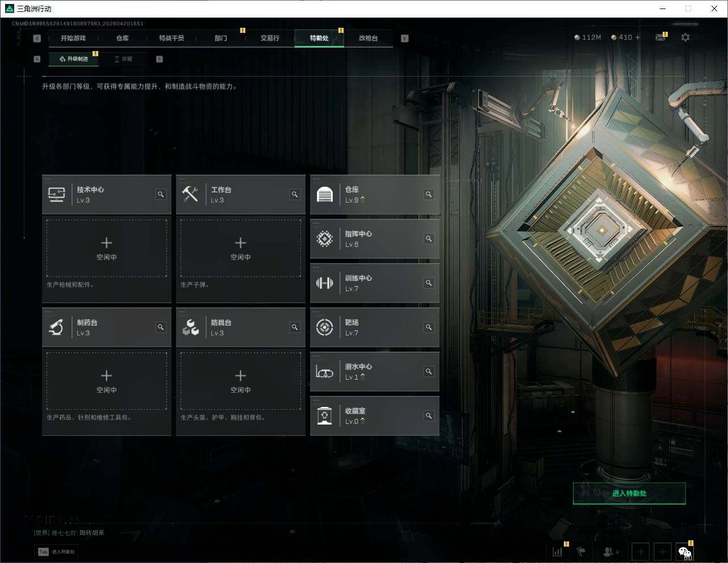728x563 pixels.
Task: Click the flag icon in bottom bar
Action: click(x=581, y=551)
